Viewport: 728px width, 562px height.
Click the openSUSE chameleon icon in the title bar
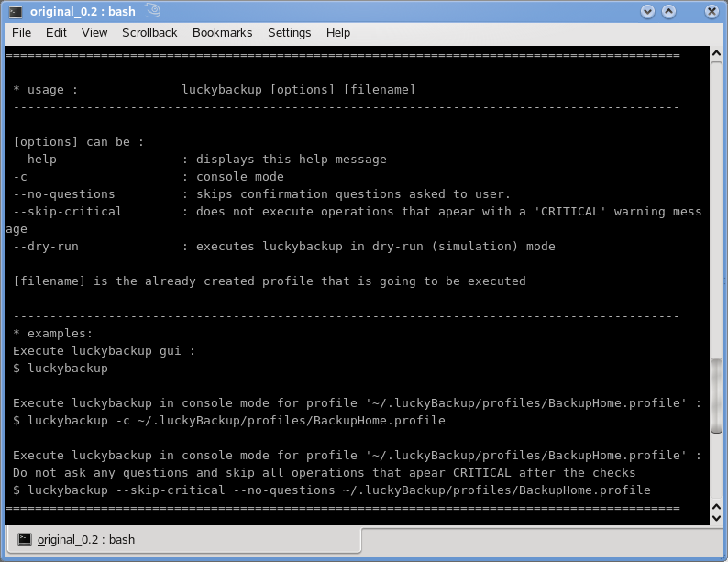(x=153, y=10)
